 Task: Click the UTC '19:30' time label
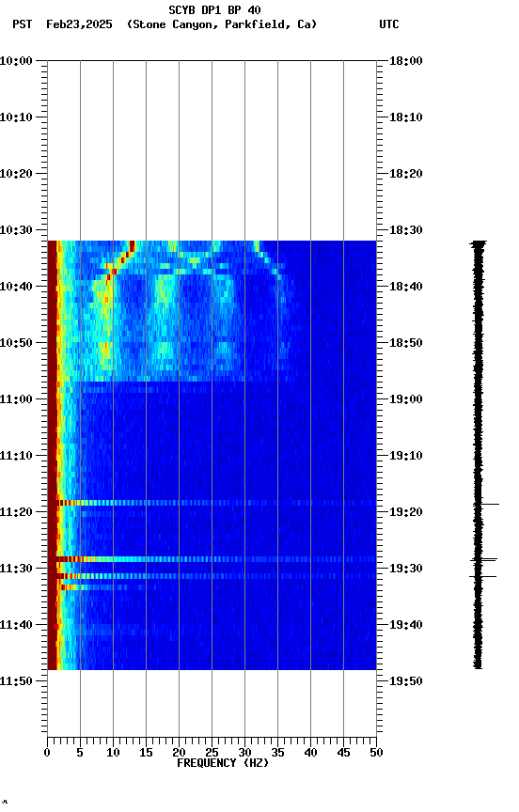tap(406, 570)
